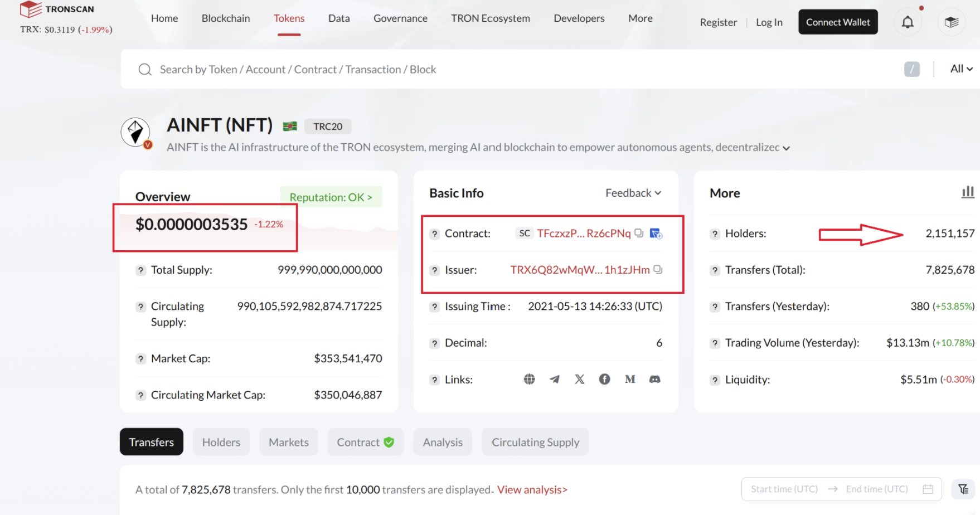This screenshot has width=980, height=515.
Task: Open the All search filter dropdown
Action: pyautogui.click(x=961, y=69)
